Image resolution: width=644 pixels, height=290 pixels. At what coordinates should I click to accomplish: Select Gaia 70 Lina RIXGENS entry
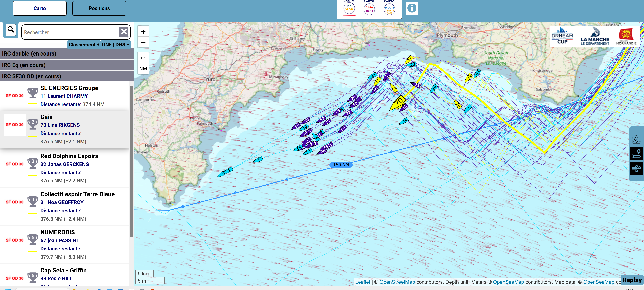[x=65, y=129]
